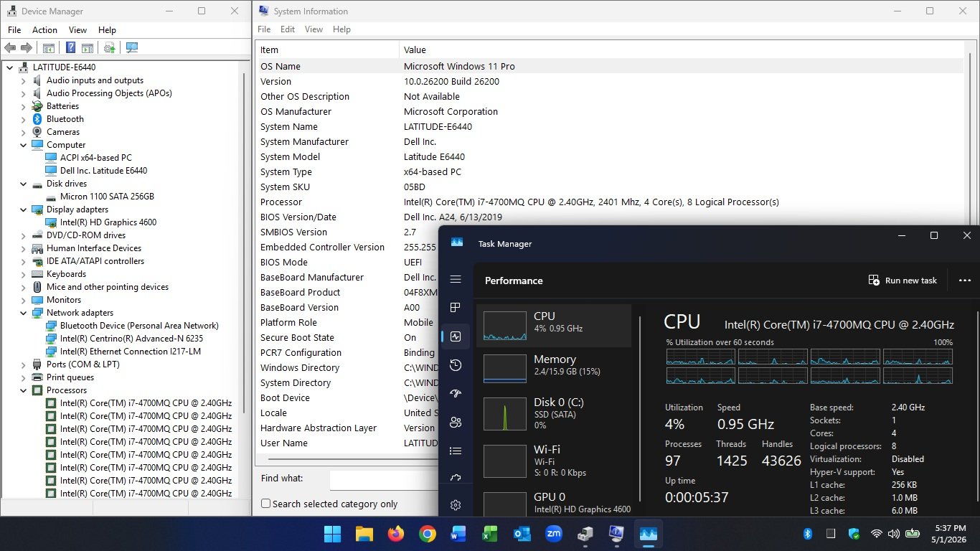Select Memory in Task Manager performance list
The image size is (980, 551).
(x=553, y=369)
